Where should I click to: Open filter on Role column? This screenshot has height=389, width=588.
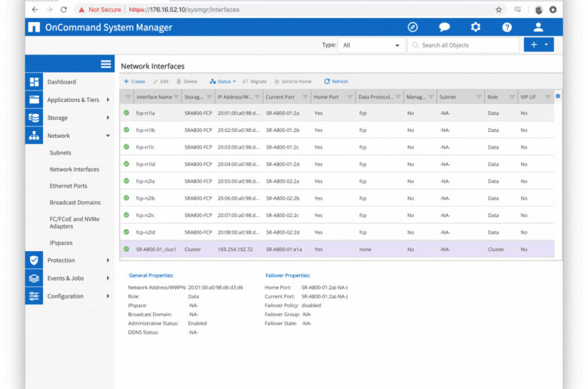[x=512, y=96]
